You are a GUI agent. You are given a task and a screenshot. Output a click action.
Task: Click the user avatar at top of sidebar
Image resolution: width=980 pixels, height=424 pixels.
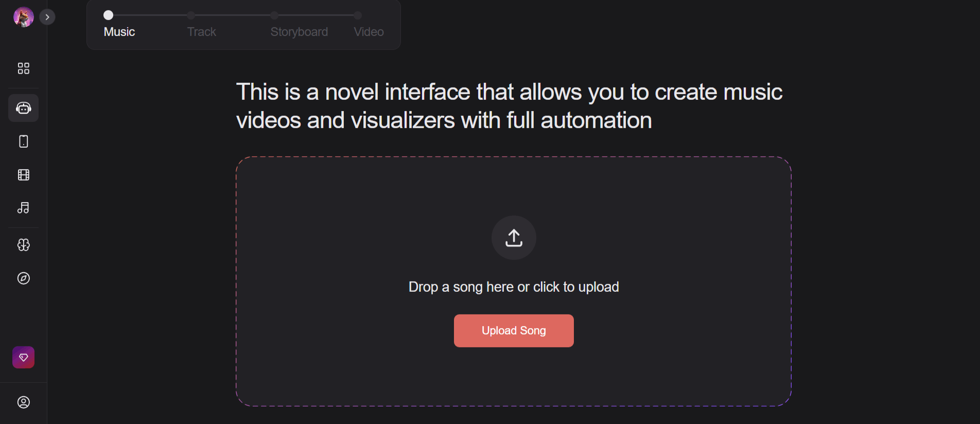pyautogui.click(x=24, y=17)
